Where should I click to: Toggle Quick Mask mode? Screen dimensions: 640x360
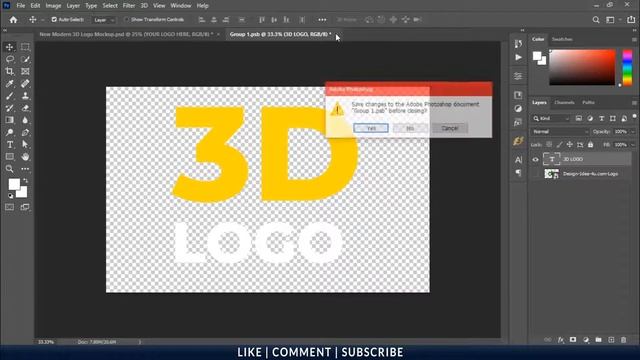click(x=9, y=207)
